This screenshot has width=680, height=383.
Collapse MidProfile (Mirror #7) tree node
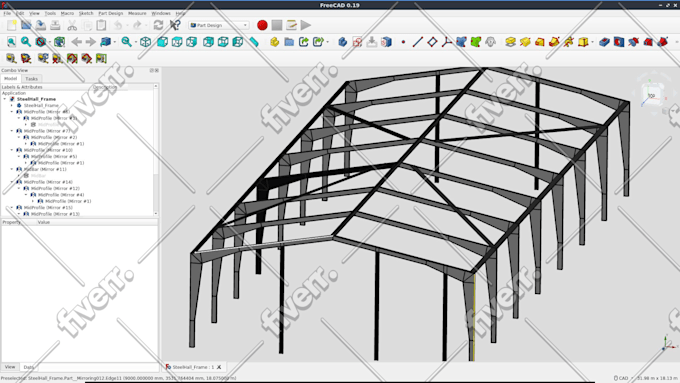pos(12,131)
